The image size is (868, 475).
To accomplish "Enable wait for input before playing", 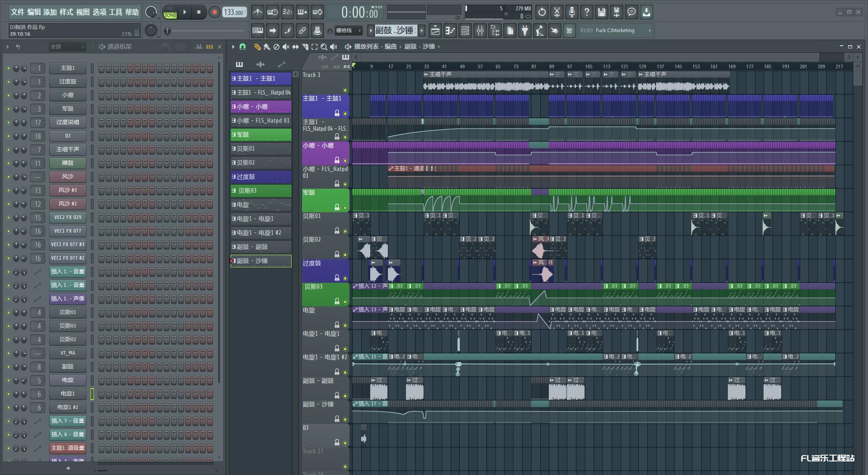I will pyautogui.click(x=272, y=12).
